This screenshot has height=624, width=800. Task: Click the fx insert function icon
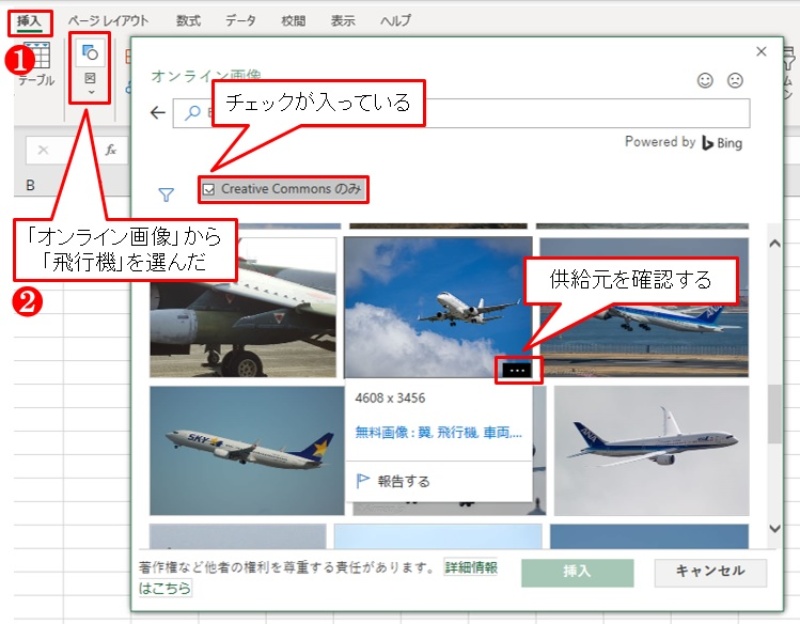tap(111, 150)
